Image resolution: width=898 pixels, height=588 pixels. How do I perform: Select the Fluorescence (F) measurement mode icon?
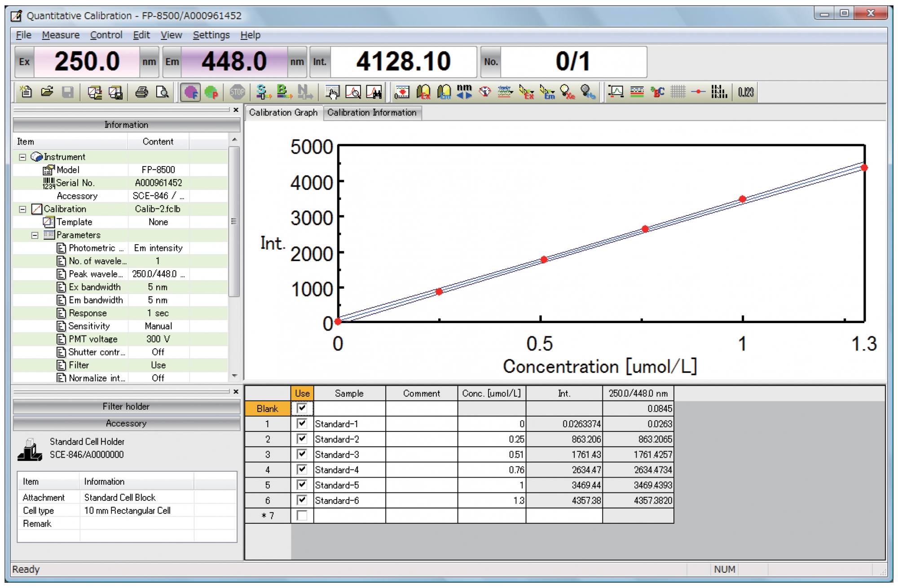[x=190, y=92]
